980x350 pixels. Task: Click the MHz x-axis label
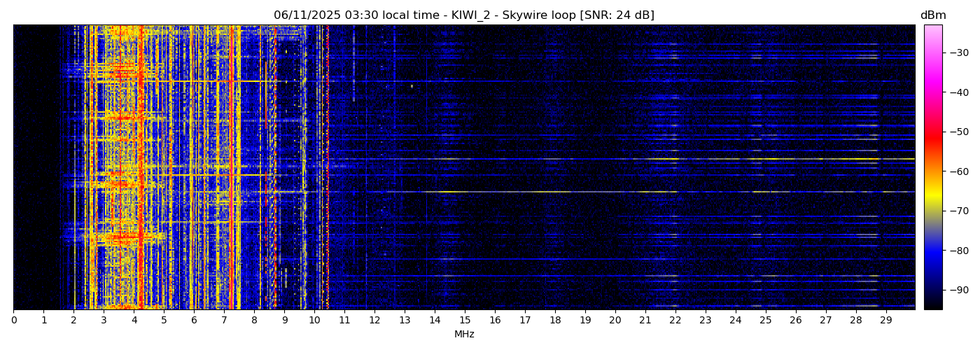464,335
